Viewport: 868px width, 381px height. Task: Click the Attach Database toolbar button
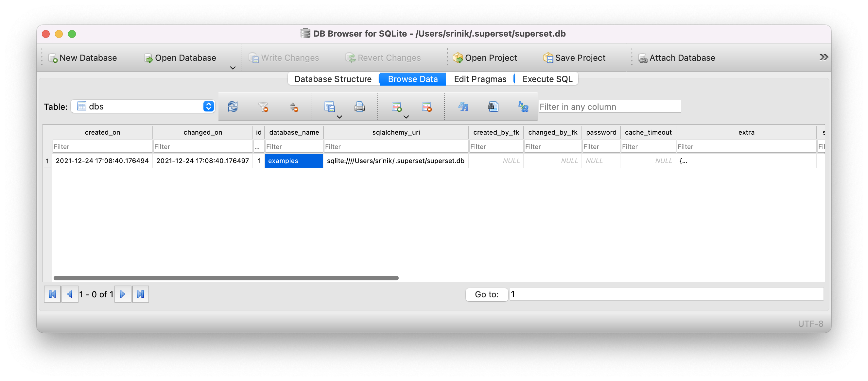[677, 58]
